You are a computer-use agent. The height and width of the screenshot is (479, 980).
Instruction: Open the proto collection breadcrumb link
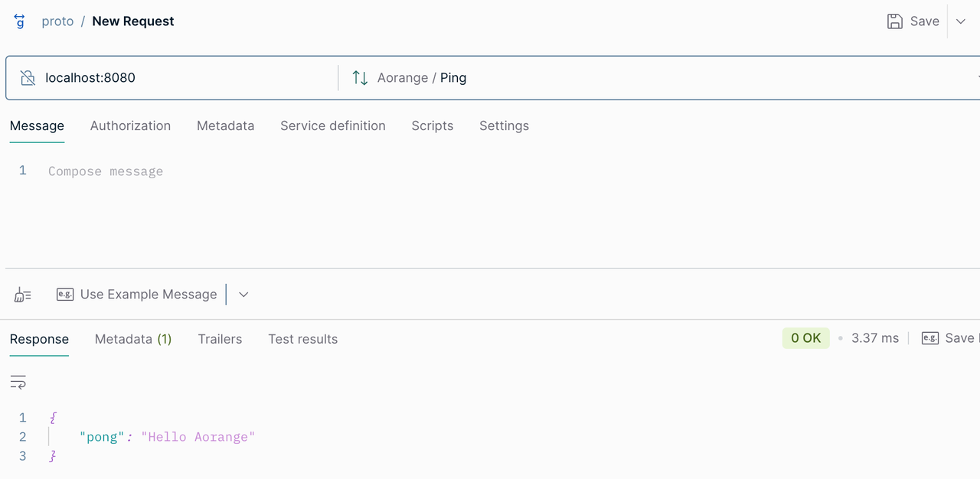point(57,21)
